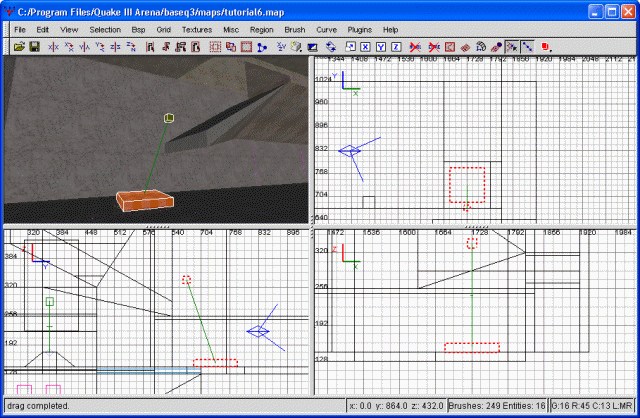Click the blue camera marker in top XY view
Viewport: 640px width, 418px height.
pos(350,151)
